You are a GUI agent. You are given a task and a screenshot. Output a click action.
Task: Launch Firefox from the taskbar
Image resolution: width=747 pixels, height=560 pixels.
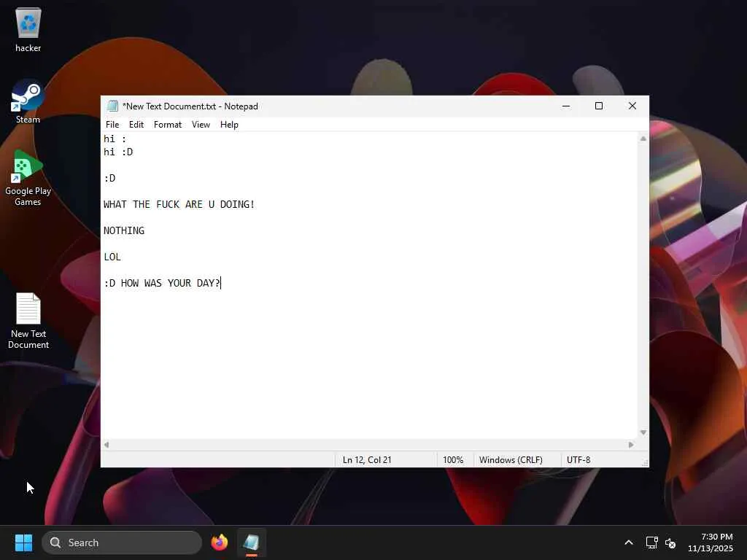[x=219, y=542]
